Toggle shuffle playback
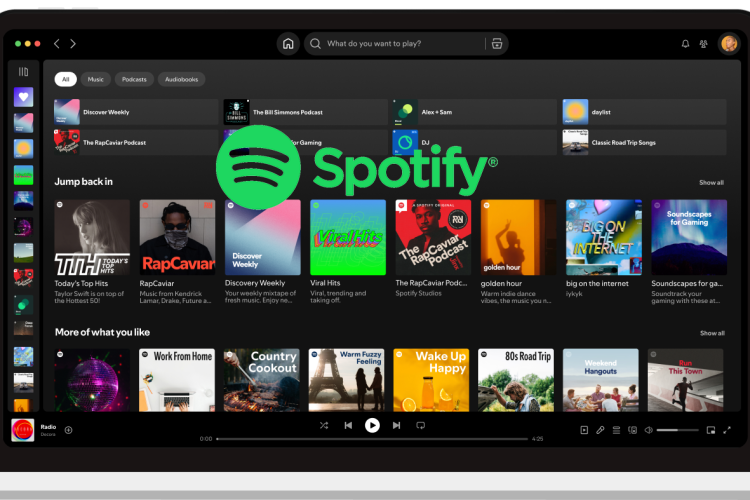The image size is (750, 500). [x=324, y=425]
